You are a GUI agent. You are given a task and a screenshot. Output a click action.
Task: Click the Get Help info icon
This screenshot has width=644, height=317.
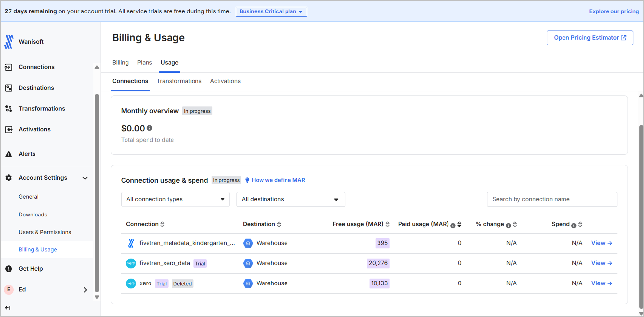point(9,269)
